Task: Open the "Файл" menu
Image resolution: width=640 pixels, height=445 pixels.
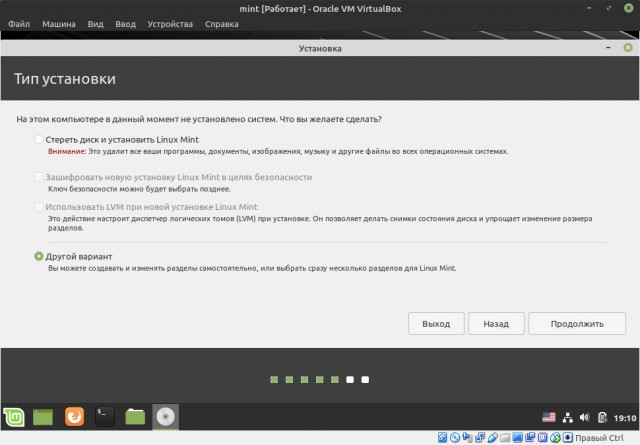Action: [x=19, y=24]
